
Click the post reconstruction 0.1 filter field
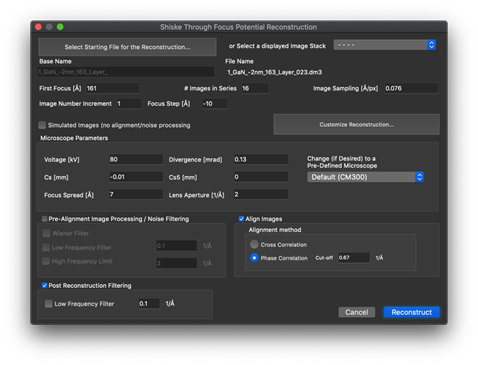[x=149, y=304]
